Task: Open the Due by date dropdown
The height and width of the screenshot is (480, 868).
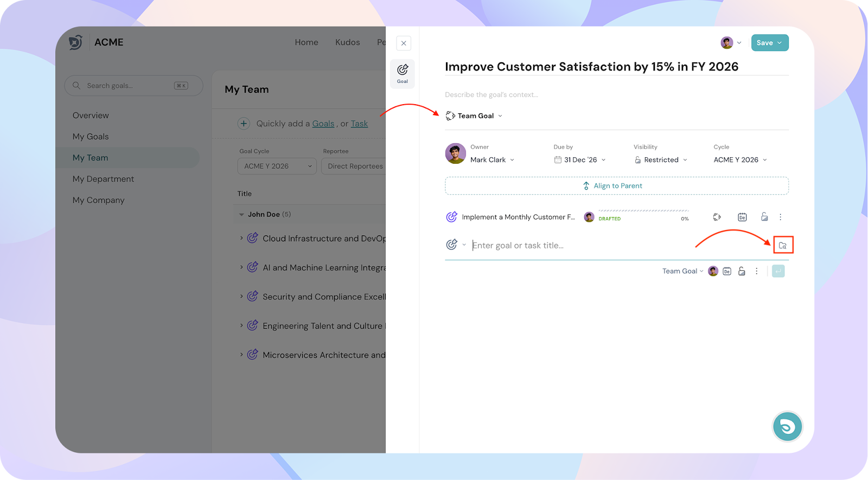Action: click(x=580, y=160)
